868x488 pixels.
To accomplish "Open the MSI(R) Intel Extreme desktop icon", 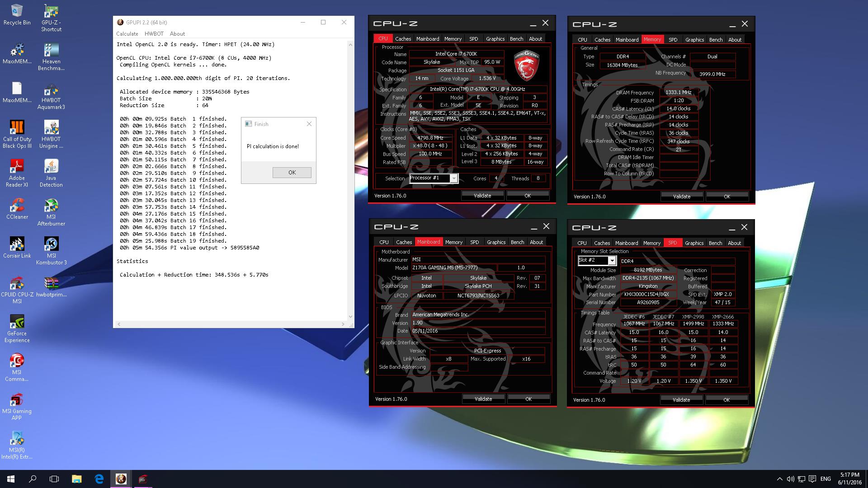I will click(x=17, y=446).
